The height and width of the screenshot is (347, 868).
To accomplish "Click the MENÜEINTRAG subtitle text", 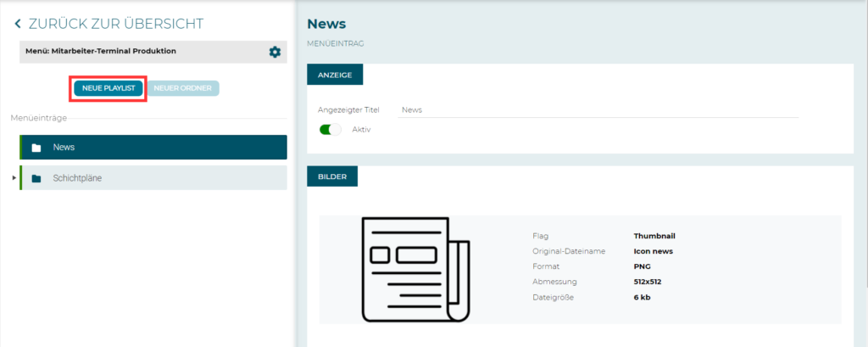I will pyautogui.click(x=336, y=43).
